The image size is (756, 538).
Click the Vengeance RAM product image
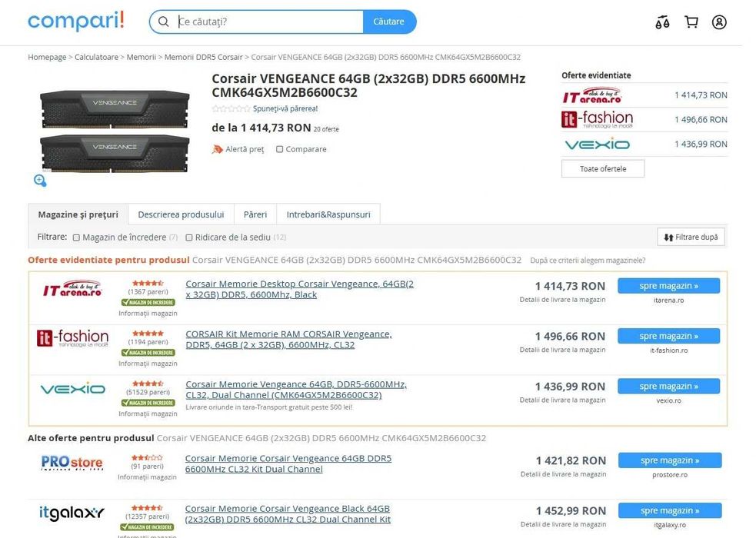(115, 131)
